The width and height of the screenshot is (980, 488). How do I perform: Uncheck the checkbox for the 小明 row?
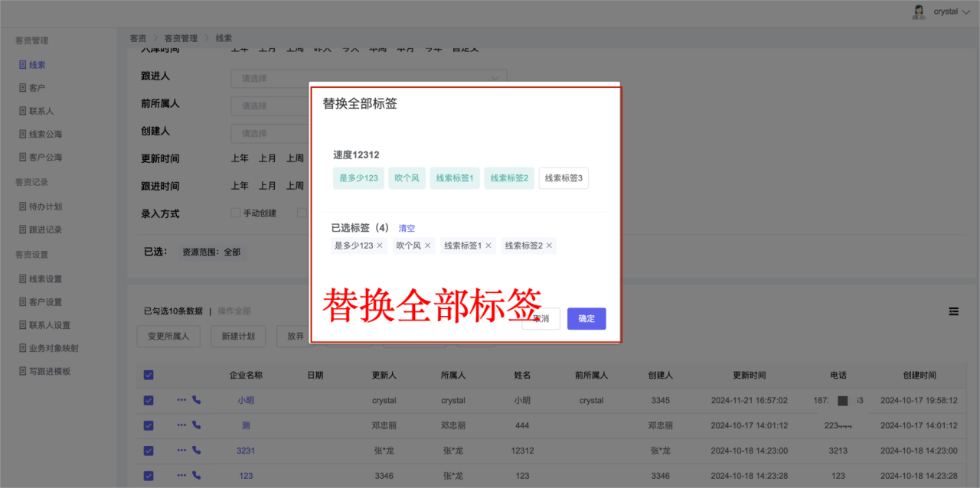pyautogui.click(x=149, y=400)
